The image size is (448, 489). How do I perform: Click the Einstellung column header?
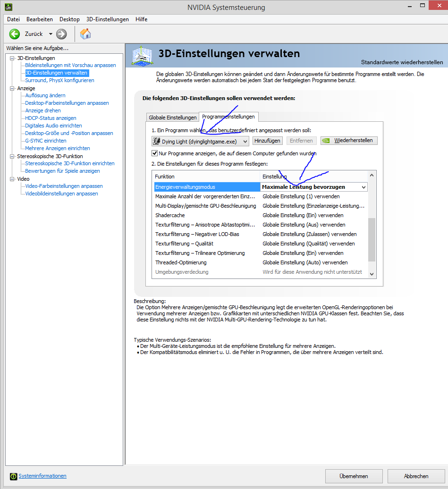click(314, 177)
